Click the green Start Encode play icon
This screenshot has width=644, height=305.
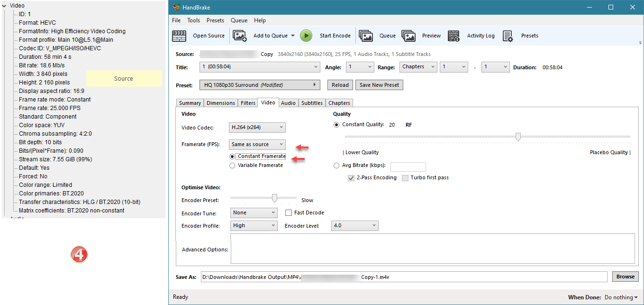click(x=306, y=36)
